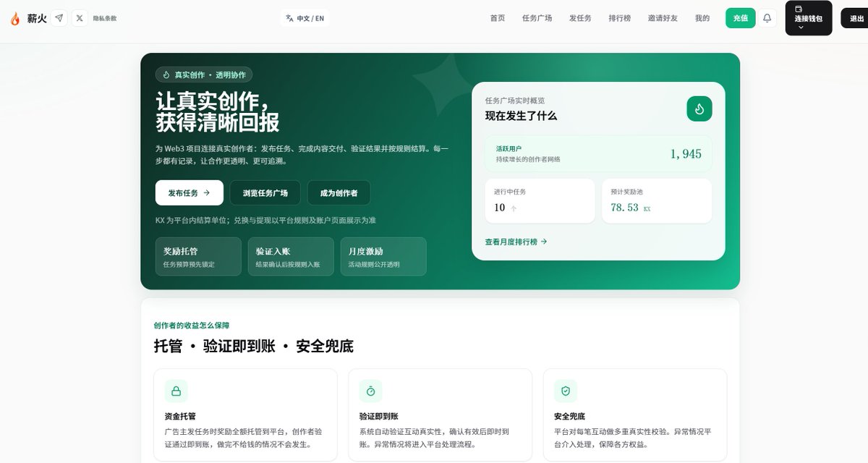Screen dimensions: 868x463
Task: Click the 浏览任务广场 button
Action: [x=265, y=192]
